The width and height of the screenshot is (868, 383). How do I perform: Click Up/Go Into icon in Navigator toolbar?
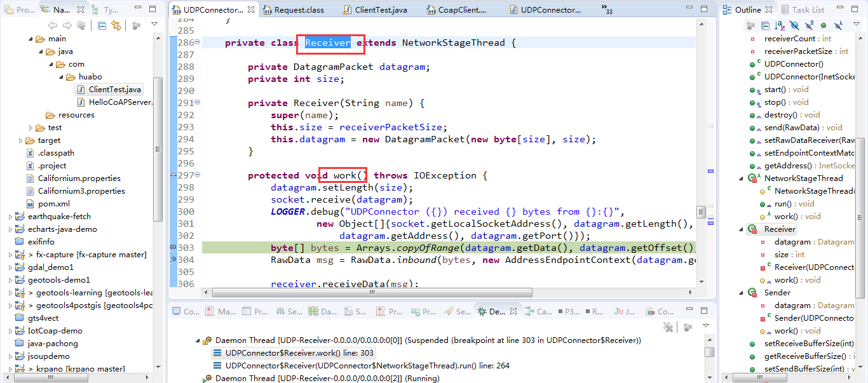pyautogui.click(x=81, y=25)
